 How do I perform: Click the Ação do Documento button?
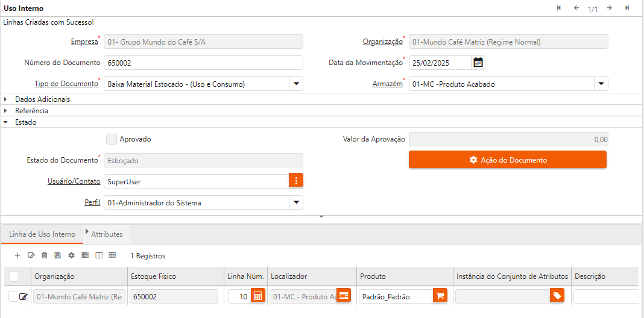pyautogui.click(x=507, y=160)
